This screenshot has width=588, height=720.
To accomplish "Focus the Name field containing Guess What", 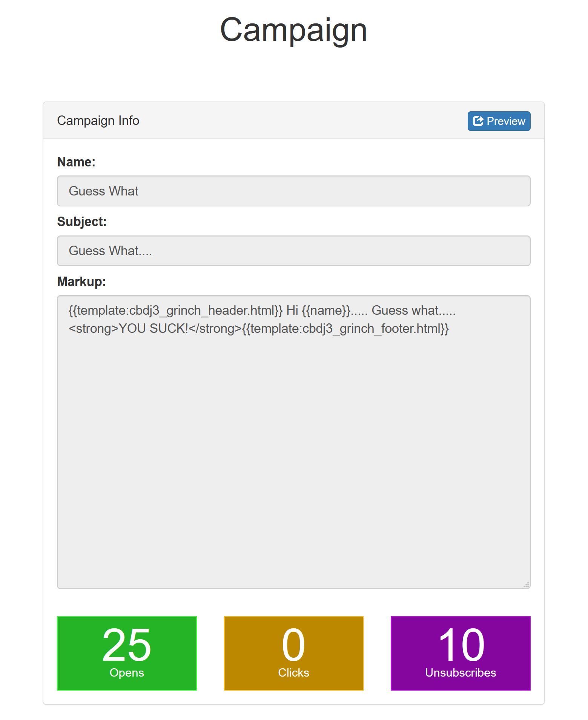I will [x=293, y=191].
